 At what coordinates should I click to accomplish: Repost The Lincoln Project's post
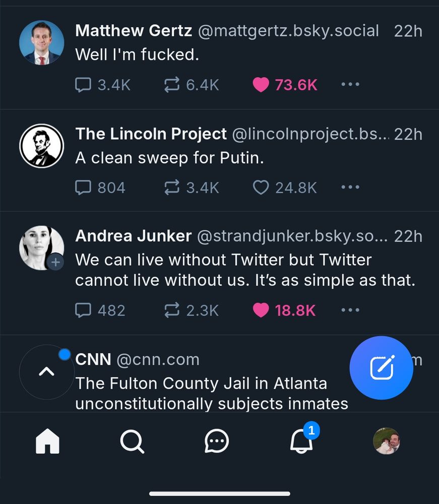pyautogui.click(x=192, y=187)
